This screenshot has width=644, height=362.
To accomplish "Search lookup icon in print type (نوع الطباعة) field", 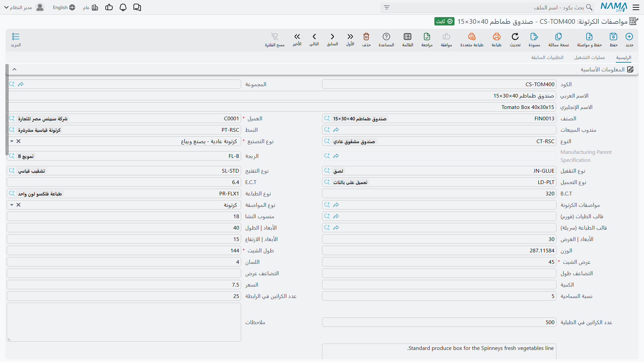I will tap(12, 193).
